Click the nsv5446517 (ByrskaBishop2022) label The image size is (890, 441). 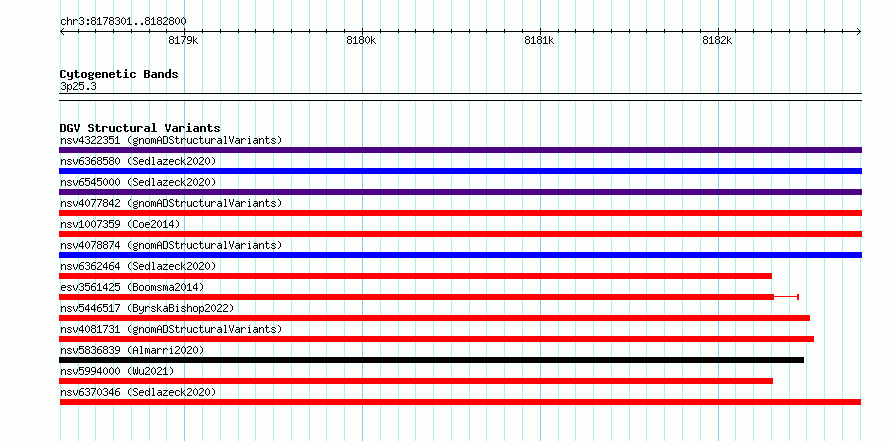[x=147, y=308]
